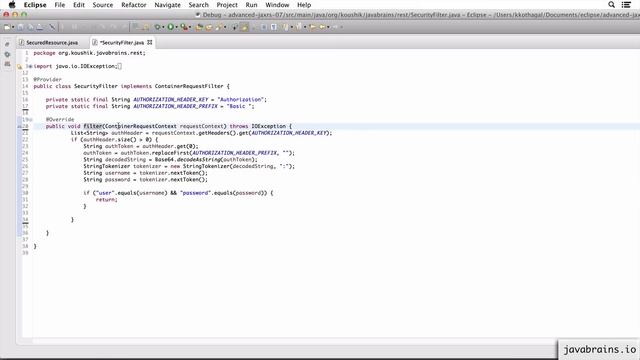
Task: Click the Save All toolbar icon
Action: (x=30, y=27)
